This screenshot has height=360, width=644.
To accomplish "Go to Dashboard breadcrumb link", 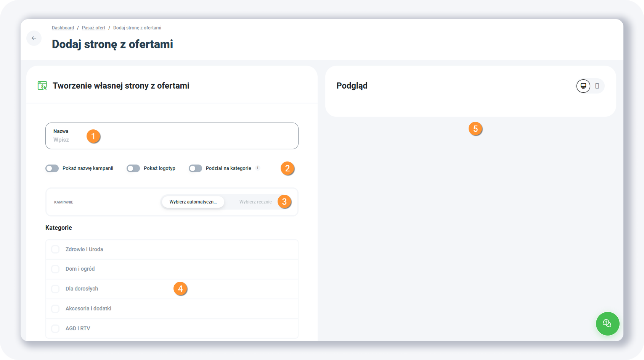I will pyautogui.click(x=63, y=28).
